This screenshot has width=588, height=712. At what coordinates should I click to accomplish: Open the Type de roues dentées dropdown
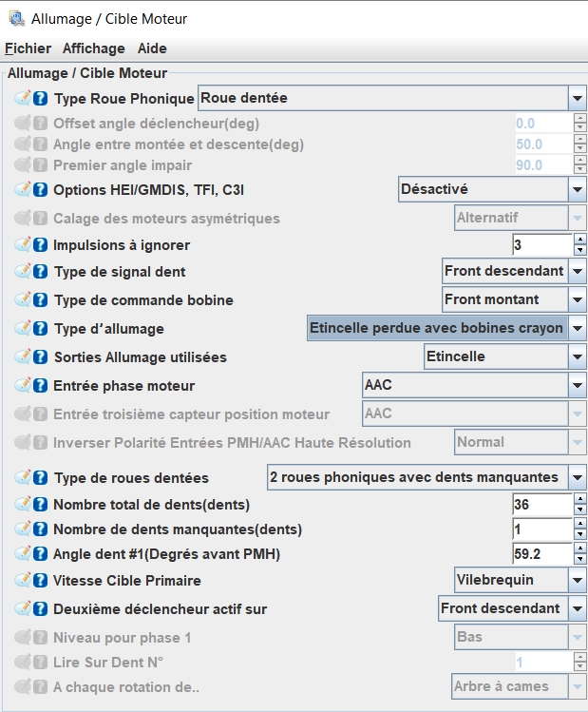click(x=577, y=477)
